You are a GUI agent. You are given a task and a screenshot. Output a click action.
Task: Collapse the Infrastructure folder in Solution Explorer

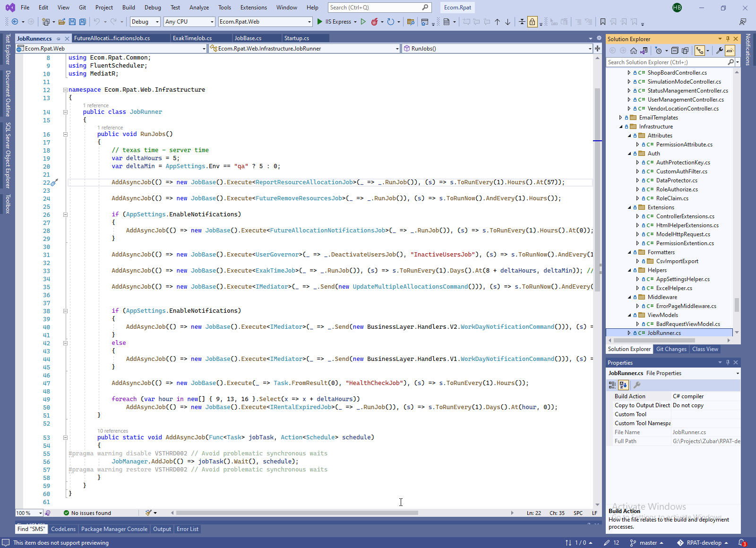tap(621, 127)
